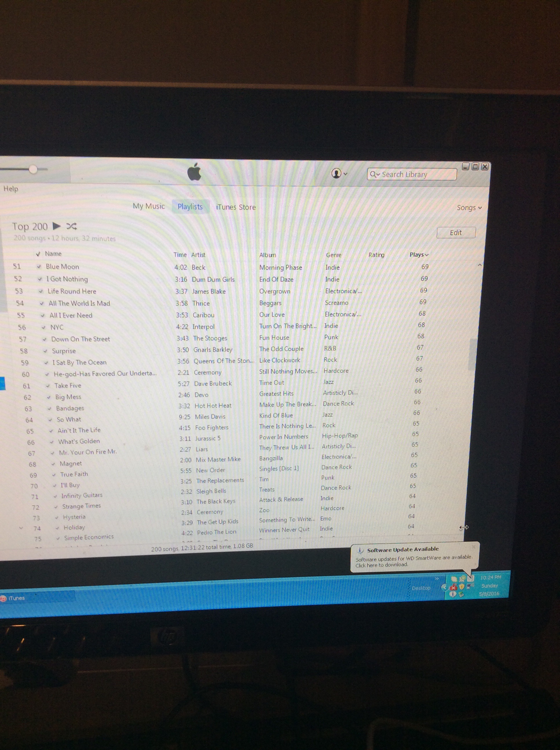Close the Software Update balloon
This screenshot has width=560, height=750.
click(x=474, y=547)
